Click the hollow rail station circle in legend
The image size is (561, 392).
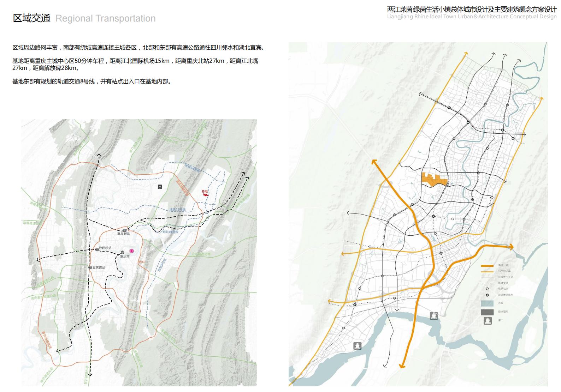point(487,289)
